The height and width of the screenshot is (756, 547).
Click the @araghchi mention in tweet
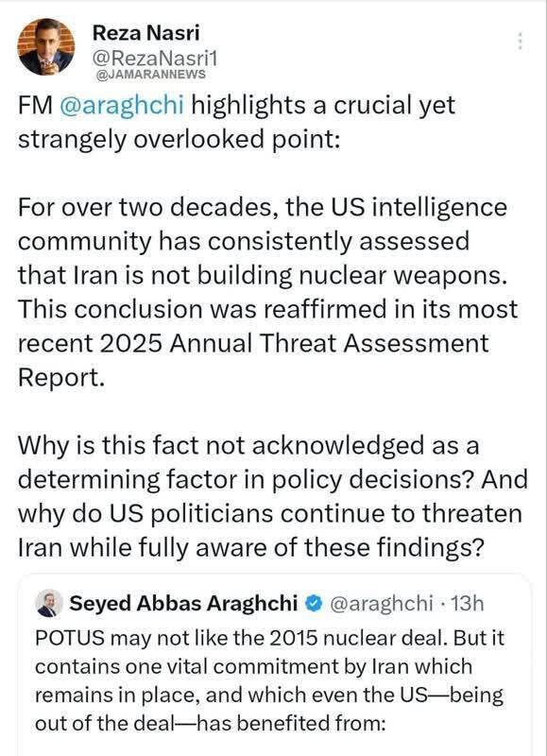pyautogui.click(x=122, y=105)
